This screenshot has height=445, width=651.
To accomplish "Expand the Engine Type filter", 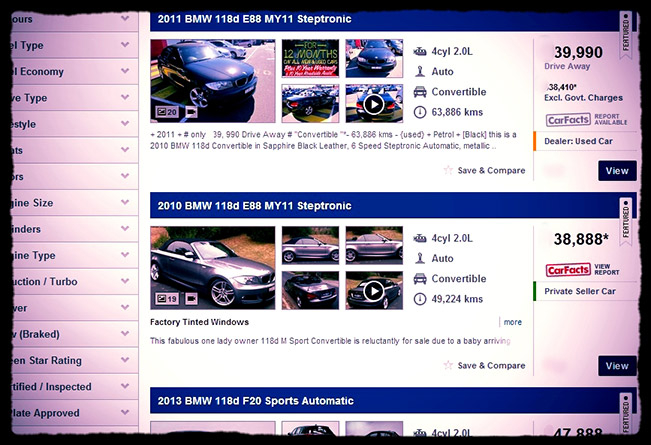I will coord(75,255).
